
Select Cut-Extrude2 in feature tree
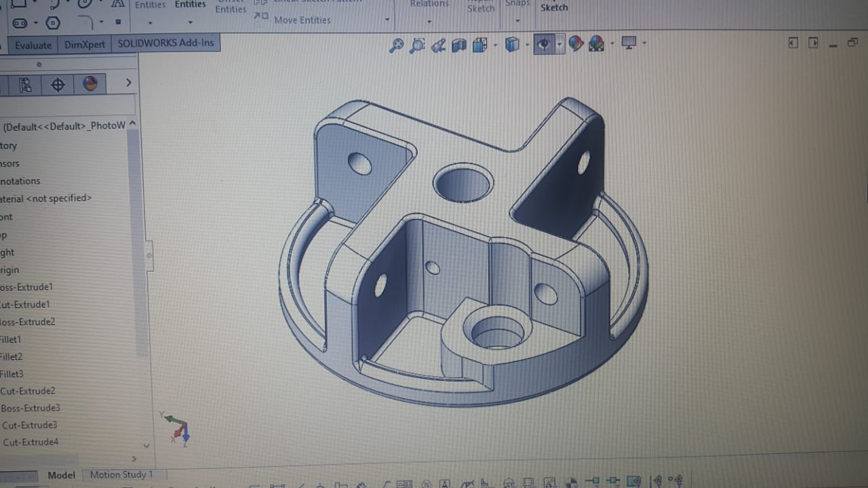28,391
